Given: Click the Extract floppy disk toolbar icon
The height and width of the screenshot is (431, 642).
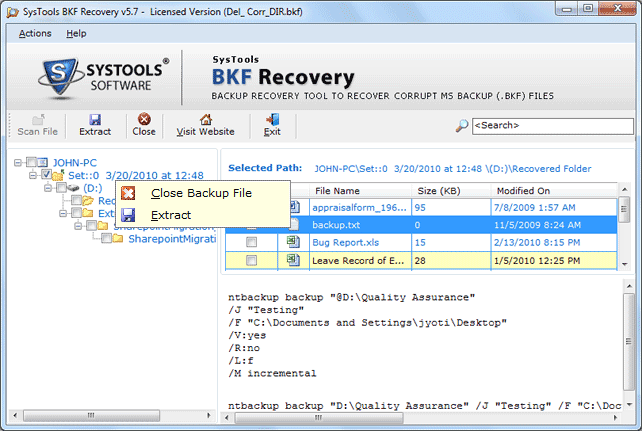Looking at the screenshot, I should pyautogui.click(x=95, y=120).
